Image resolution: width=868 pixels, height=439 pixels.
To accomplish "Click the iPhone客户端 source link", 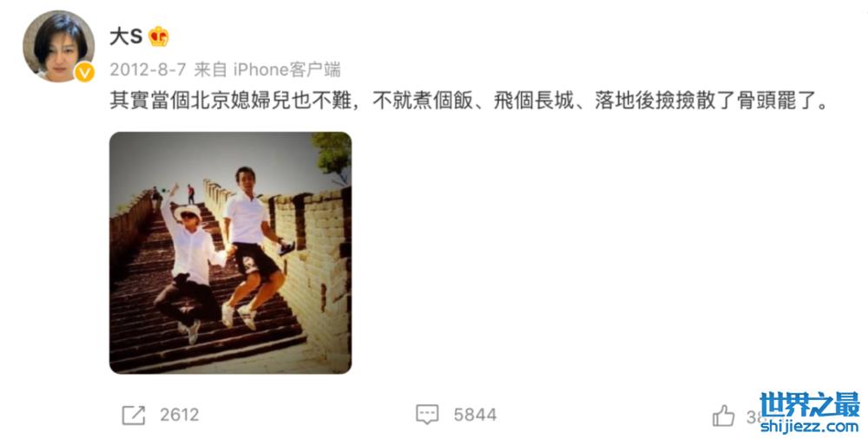I will 286,69.
